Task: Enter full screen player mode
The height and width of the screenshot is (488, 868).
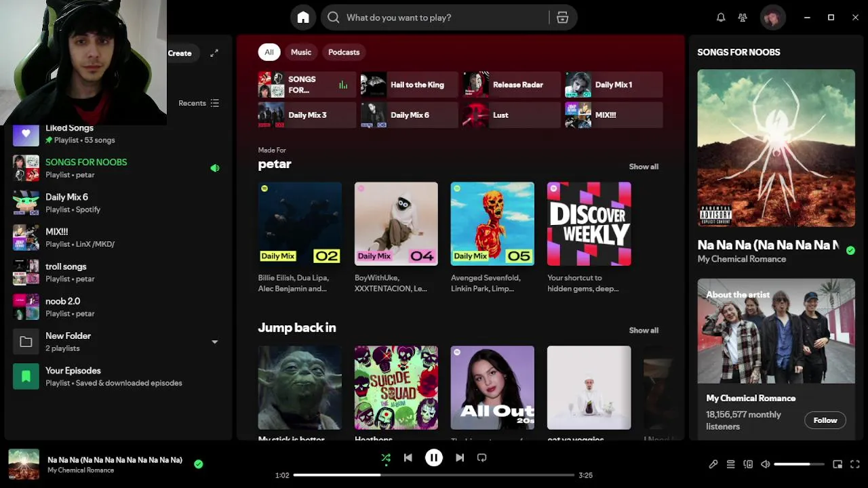Action: pos(855,464)
